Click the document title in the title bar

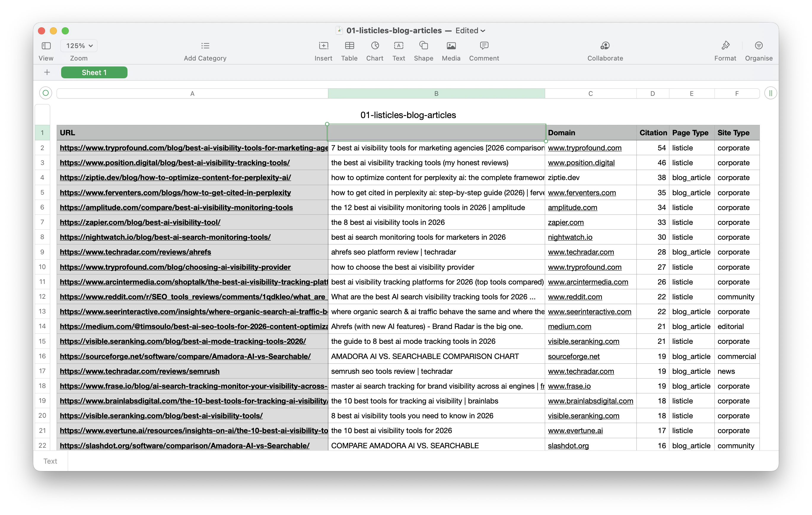click(x=394, y=30)
